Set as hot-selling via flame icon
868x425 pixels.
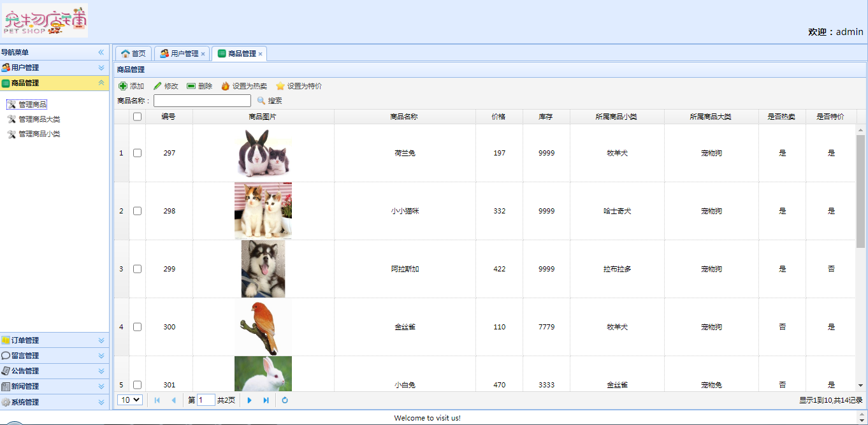226,86
